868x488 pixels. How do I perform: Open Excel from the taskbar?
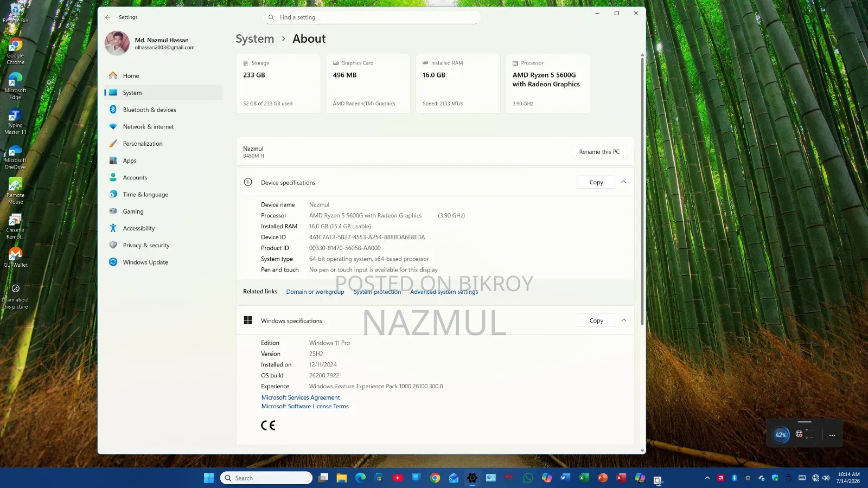click(x=584, y=478)
